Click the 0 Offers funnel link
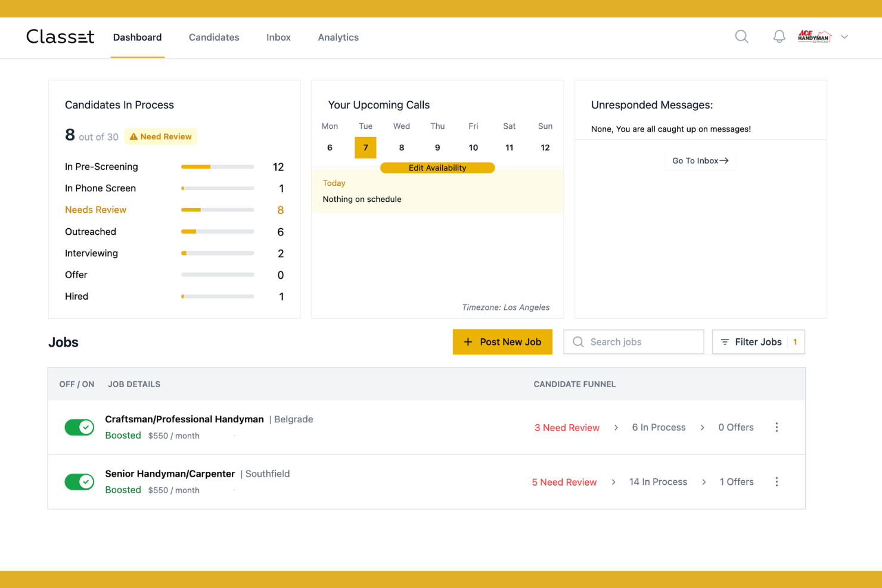 (x=736, y=427)
